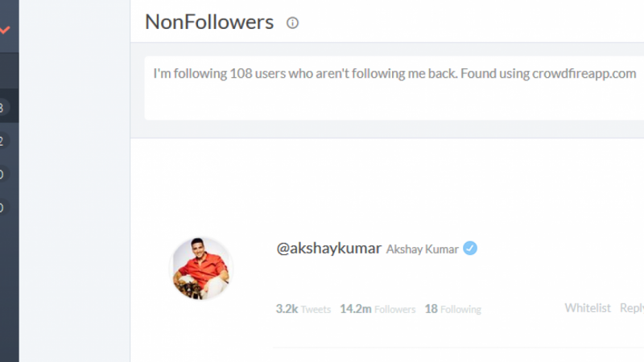Click the red checkmark logo in the sidebar
The image size is (644, 362).
point(5,30)
